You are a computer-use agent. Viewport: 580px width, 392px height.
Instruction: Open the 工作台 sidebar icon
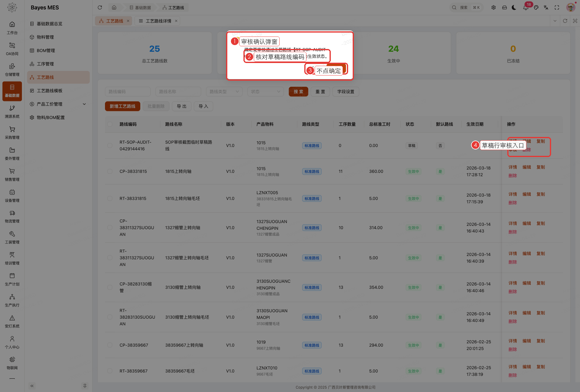12,28
